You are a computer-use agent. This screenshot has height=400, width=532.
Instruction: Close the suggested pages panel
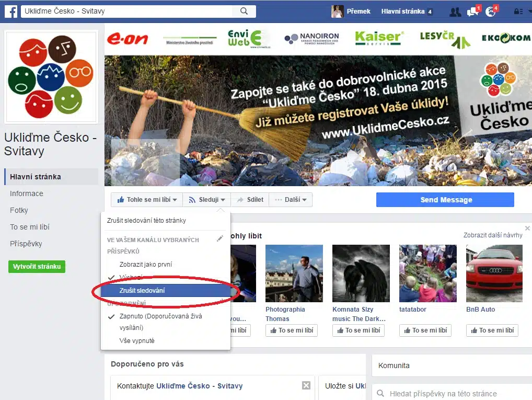tap(527, 228)
